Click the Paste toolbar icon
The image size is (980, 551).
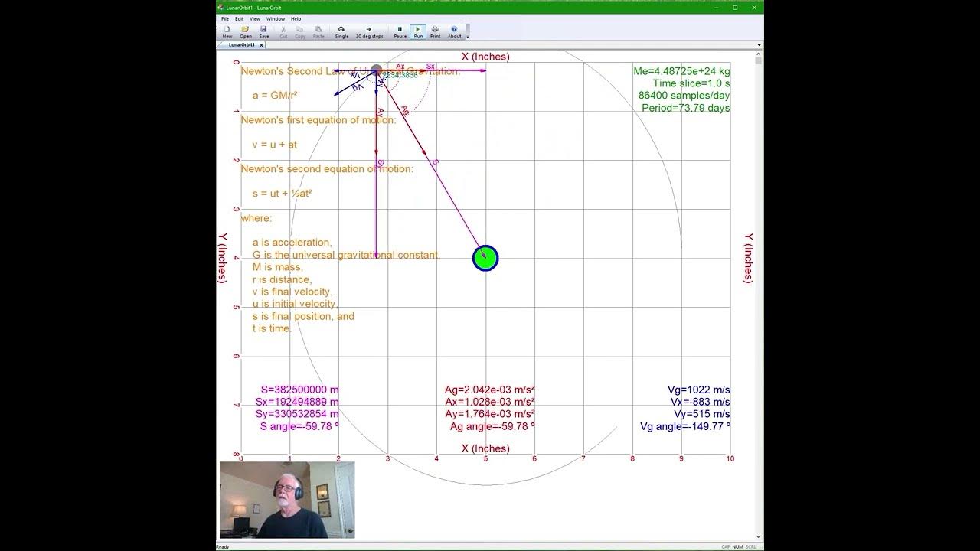click(318, 31)
